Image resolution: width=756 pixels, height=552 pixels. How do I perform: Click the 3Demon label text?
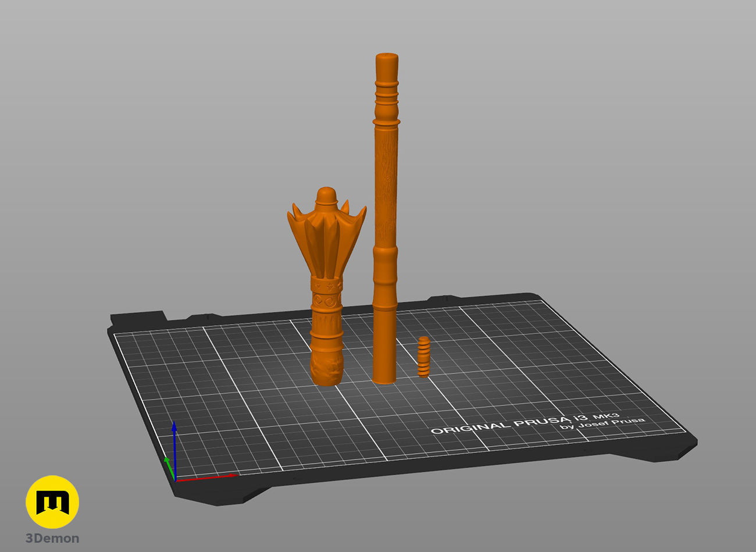(52, 539)
